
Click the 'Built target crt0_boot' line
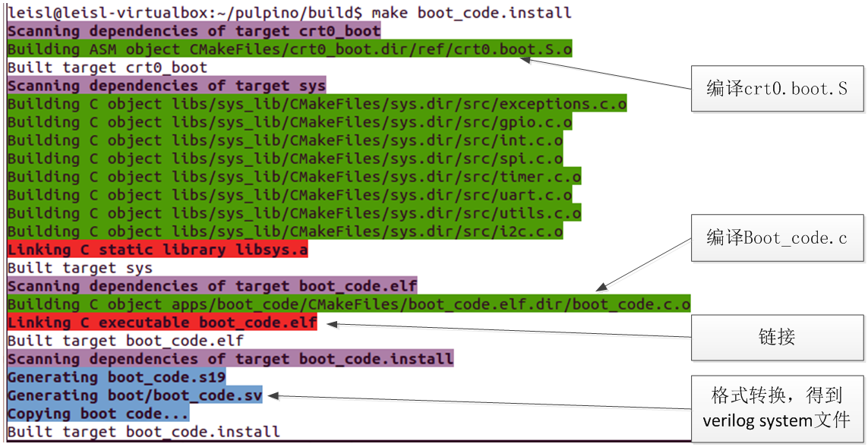107,68
